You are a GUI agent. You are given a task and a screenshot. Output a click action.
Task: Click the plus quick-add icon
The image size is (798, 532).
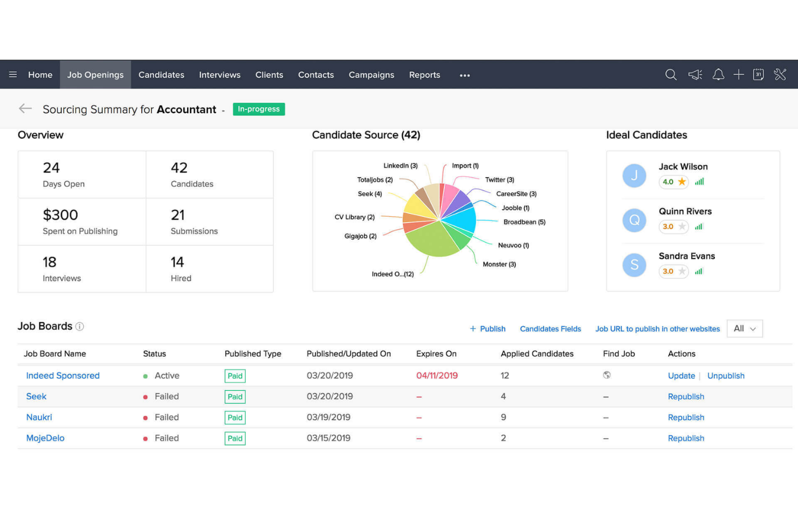click(x=739, y=74)
